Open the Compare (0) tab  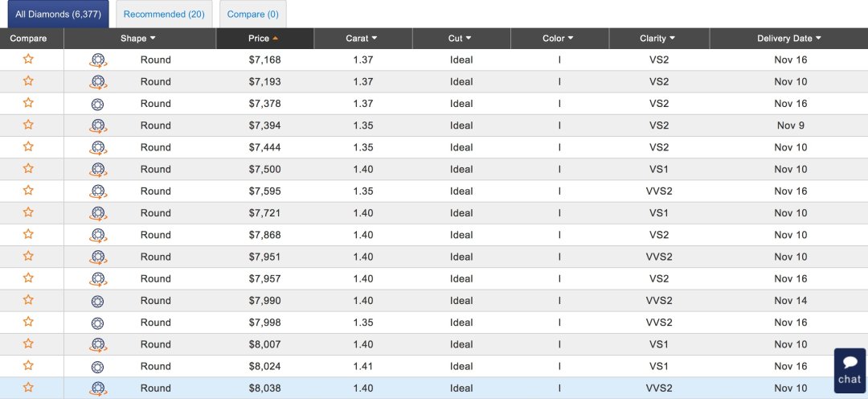pyautogui.click(x=252, y=14)
